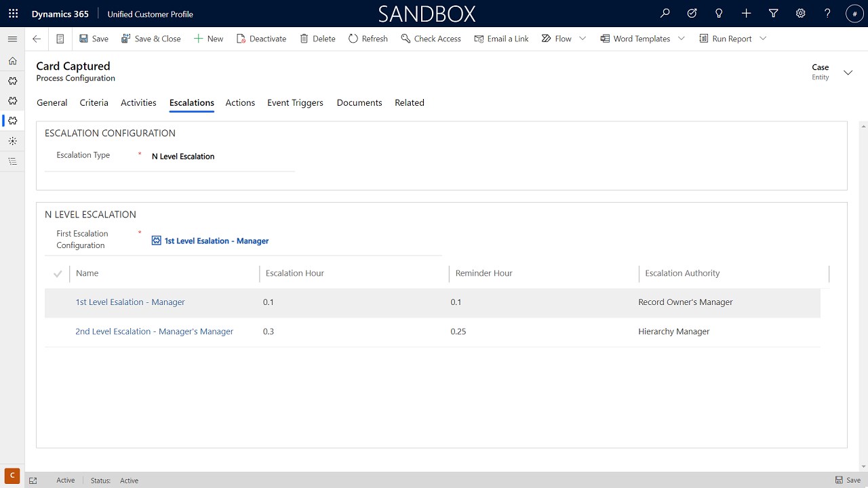Open search with the magnifier icon
Image resolution: width=868 pixels, height=488 pixels.
pyautogui.click(x=665, y=14)
